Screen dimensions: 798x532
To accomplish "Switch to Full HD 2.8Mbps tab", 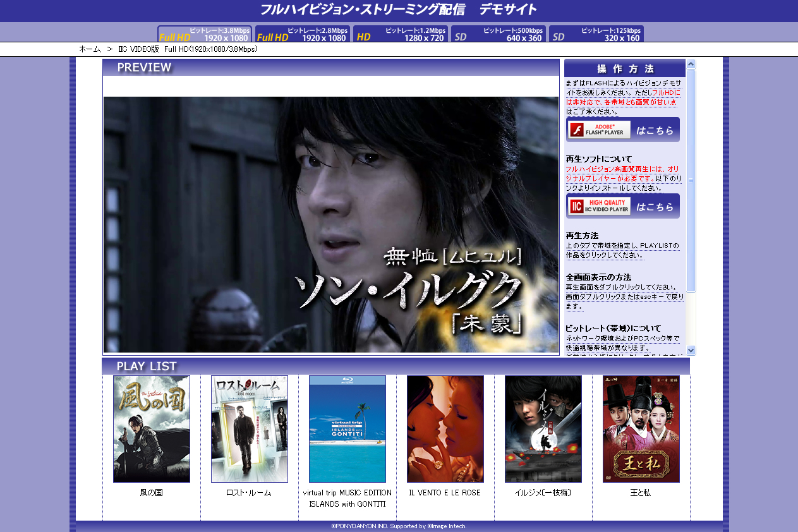I will (x=303, y=33).
